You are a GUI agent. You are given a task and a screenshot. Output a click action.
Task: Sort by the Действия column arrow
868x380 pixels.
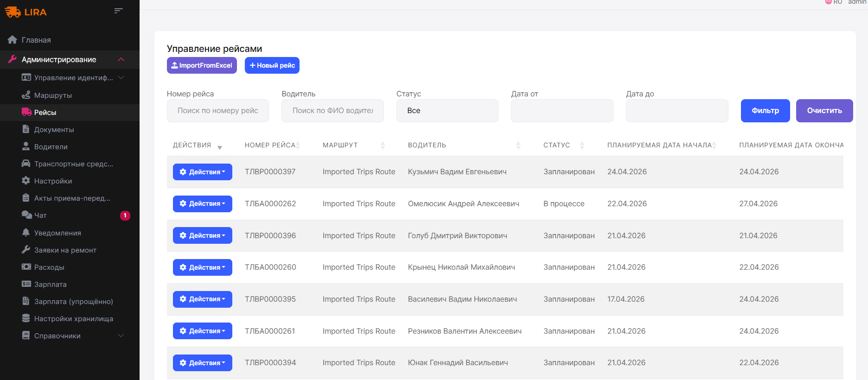pos(220,147)
